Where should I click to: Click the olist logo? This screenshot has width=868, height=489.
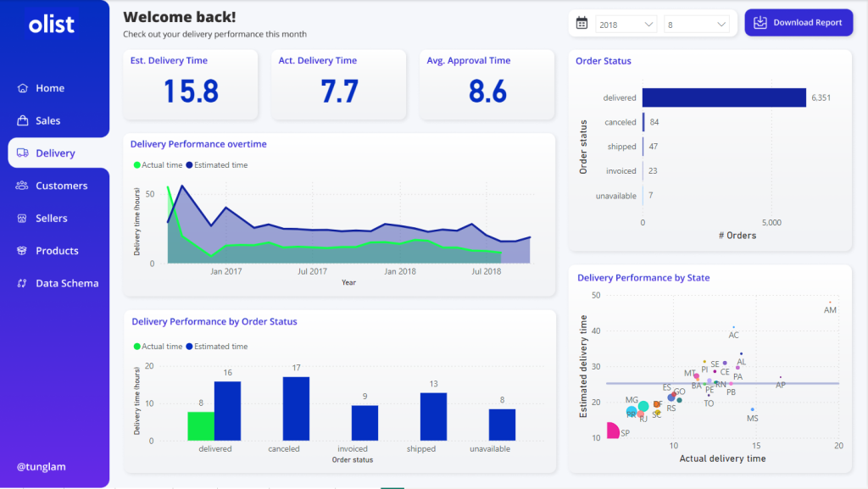(x=51, y=25)
